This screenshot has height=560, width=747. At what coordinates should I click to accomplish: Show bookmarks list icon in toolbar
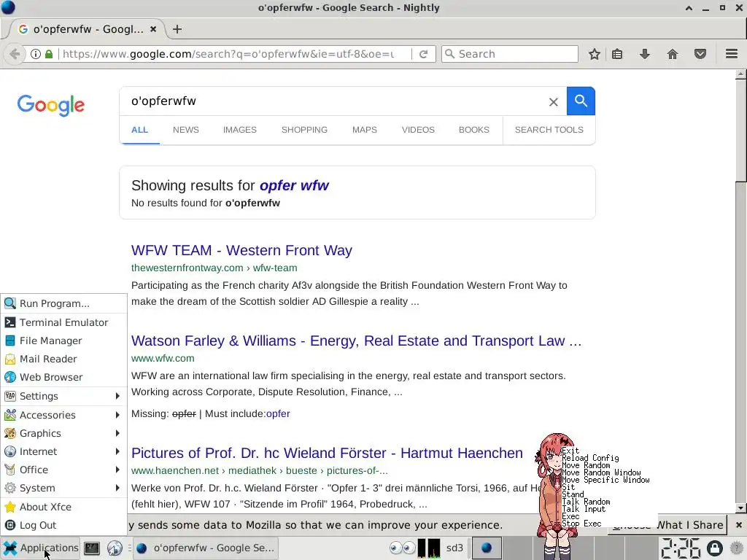(617, 54)
